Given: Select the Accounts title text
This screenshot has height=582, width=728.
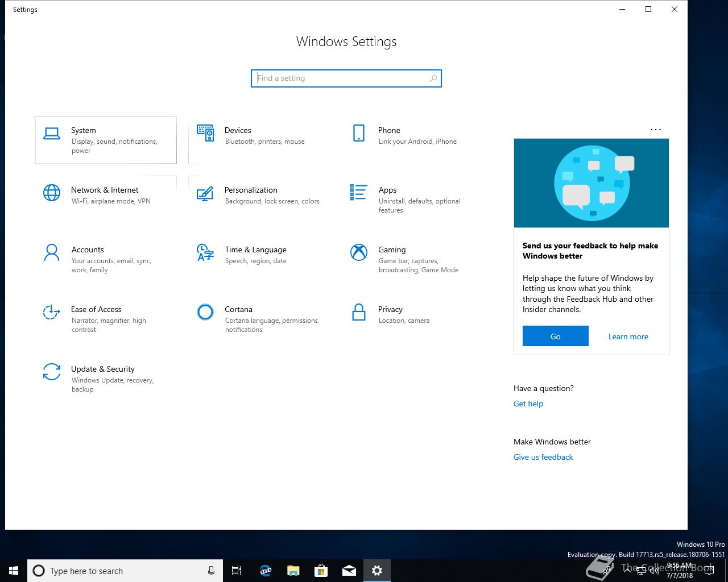Looking at the screenshot, I should point(88,250).
